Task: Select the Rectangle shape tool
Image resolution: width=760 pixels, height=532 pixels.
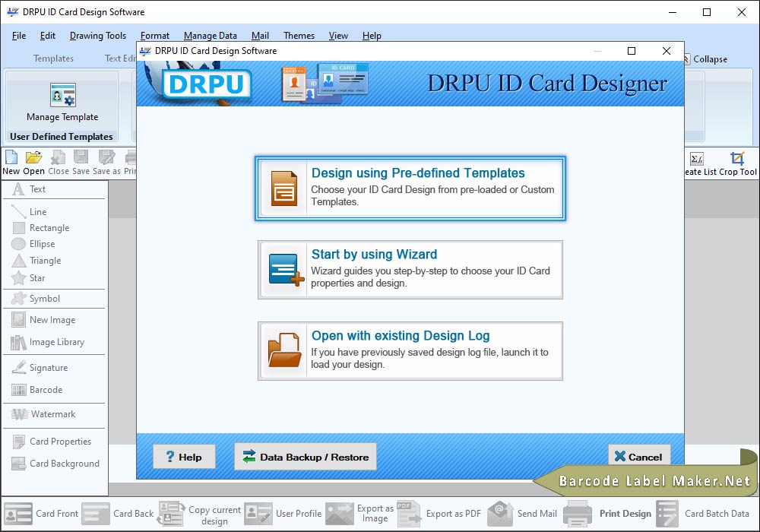Action: coord(41,228)
